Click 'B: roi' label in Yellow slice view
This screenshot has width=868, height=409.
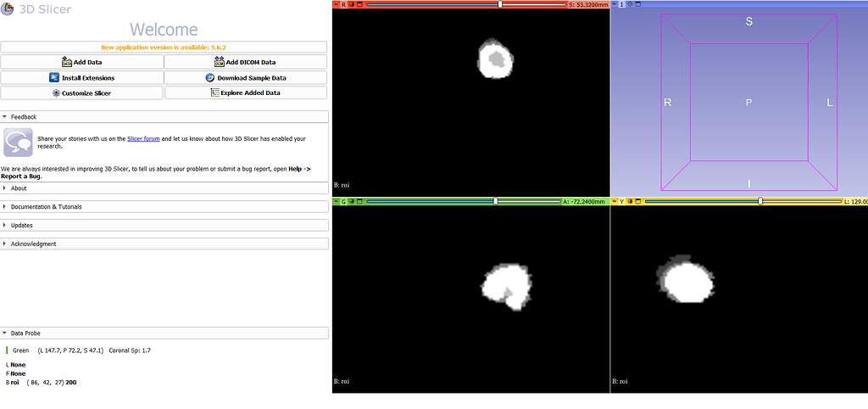click(620, 381)
